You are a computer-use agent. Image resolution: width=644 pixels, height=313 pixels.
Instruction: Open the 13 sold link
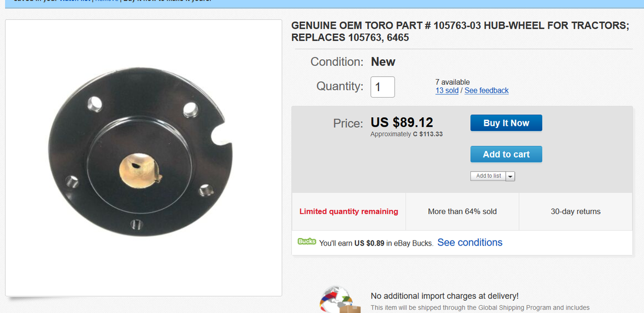click(x=447, y=91)
